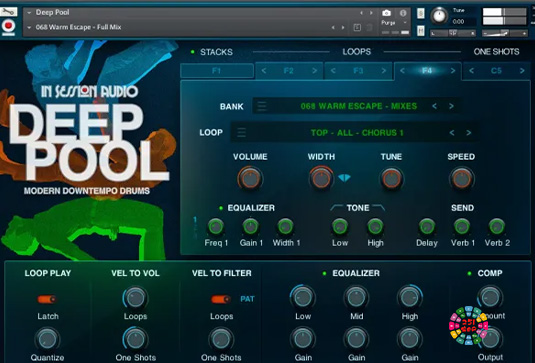The width and height of the screenshot is (535, 363).
Task: Click the VOLUME knob
Action: tap(250, 178)
